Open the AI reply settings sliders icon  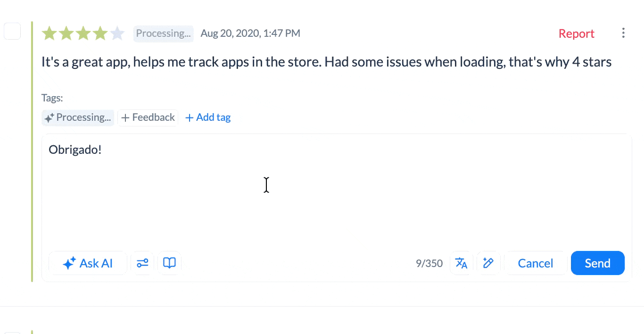coord(142,263)
